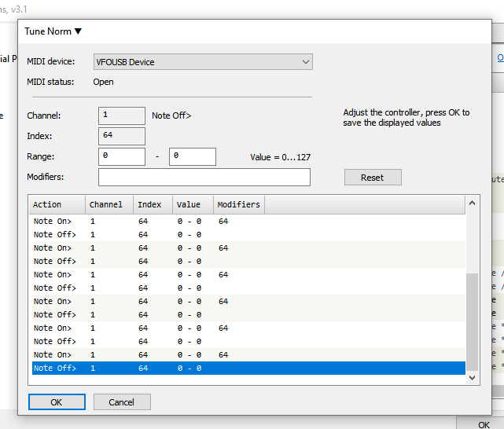Click the Channel input field
Image resolution: width=504 pixels, height=429 pixels.
121,115
